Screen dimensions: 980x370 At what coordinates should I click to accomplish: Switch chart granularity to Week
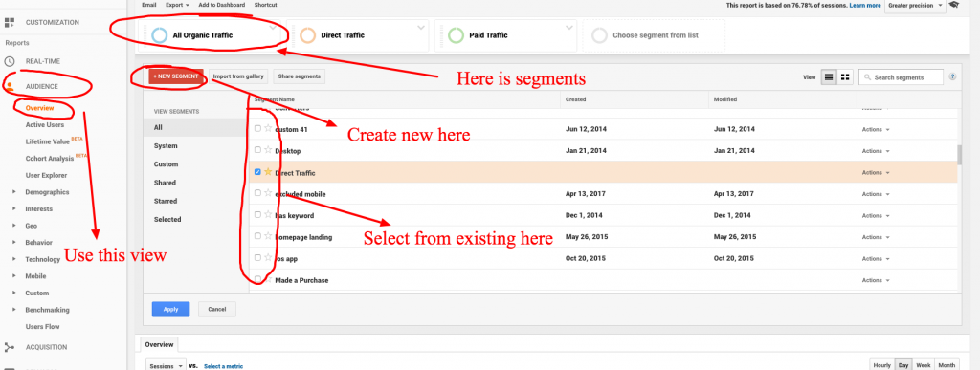click(x=924, y=365)
